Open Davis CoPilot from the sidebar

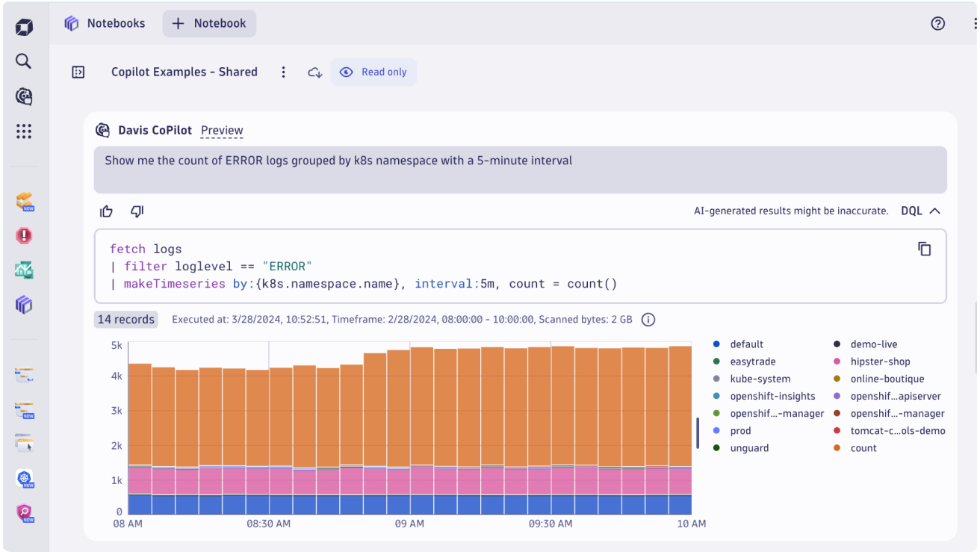click(x=24, y=96)
